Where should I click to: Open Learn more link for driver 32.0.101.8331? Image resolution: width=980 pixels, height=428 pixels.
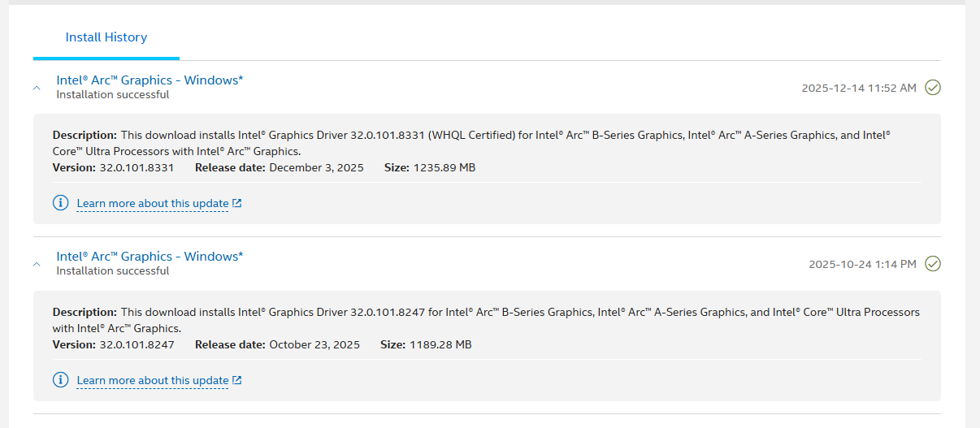point(152,203)
